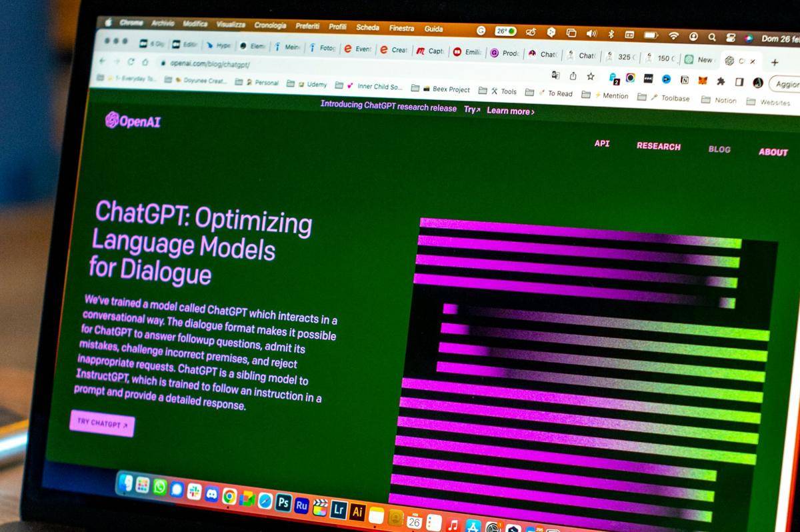Viewport: 800px width, 532px height.
Task: Launch Music app from the Dock
Action: 453,525
